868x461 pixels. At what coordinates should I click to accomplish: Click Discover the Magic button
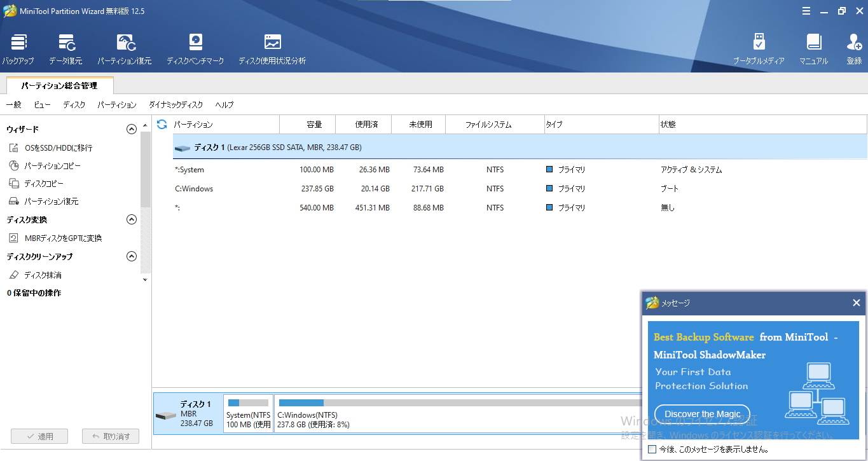coord(702,414)
